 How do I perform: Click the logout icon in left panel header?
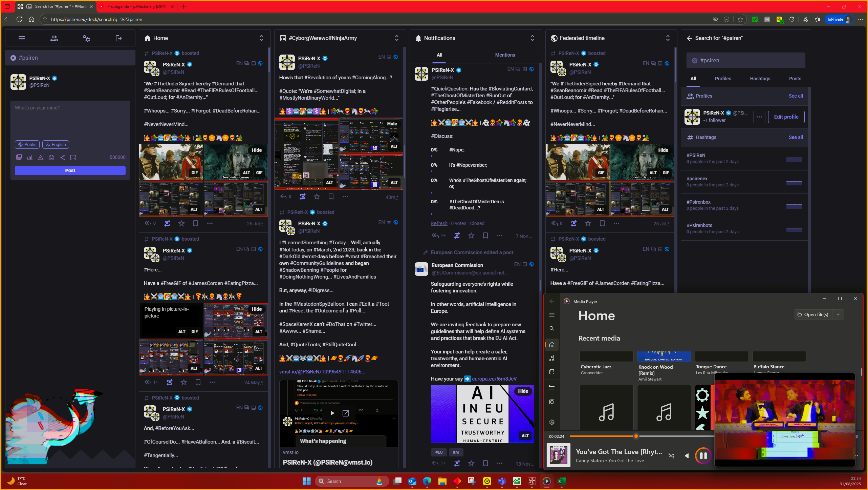click(x=118, y=38)
